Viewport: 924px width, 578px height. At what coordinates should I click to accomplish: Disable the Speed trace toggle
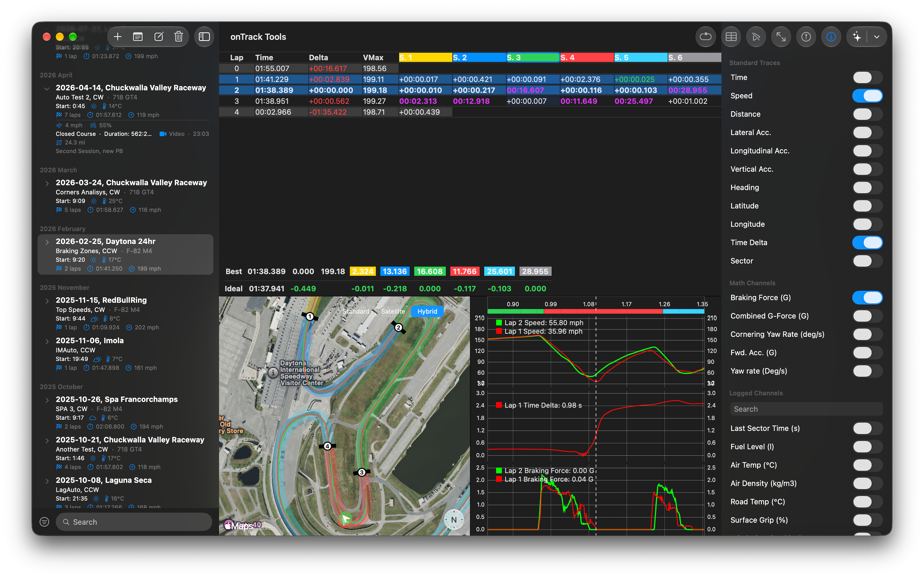[x=867, y=96]
